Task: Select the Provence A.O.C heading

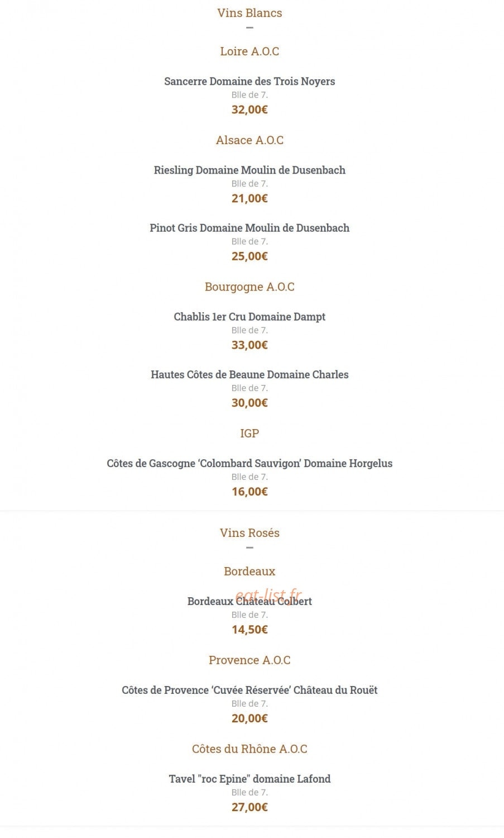Action: [249, 660]
